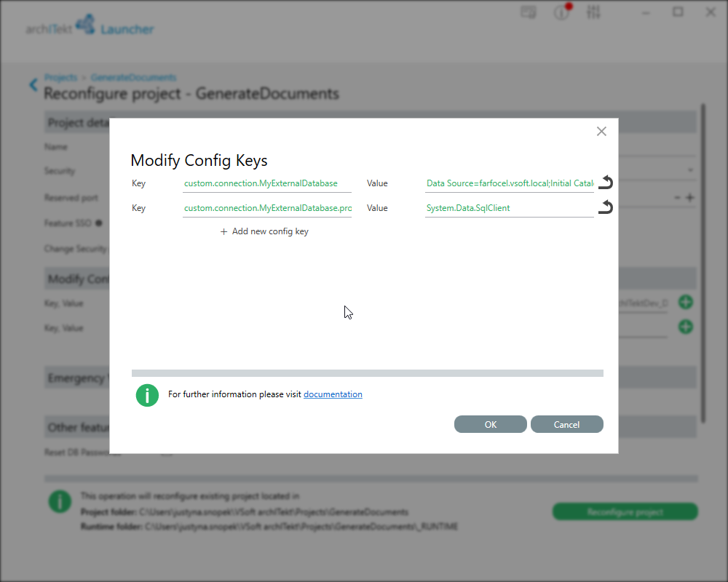Click the green info icon in the dialog

pos(147,396)
